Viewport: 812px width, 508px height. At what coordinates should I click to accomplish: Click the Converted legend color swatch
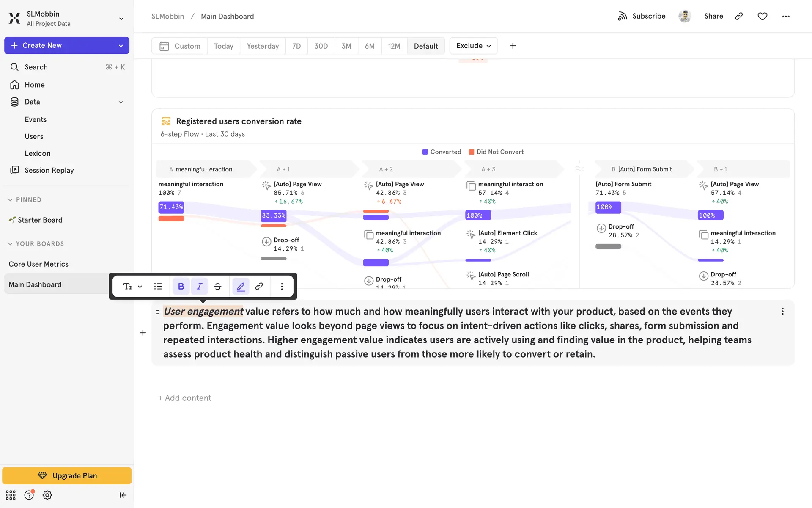(x=425, y=152)
